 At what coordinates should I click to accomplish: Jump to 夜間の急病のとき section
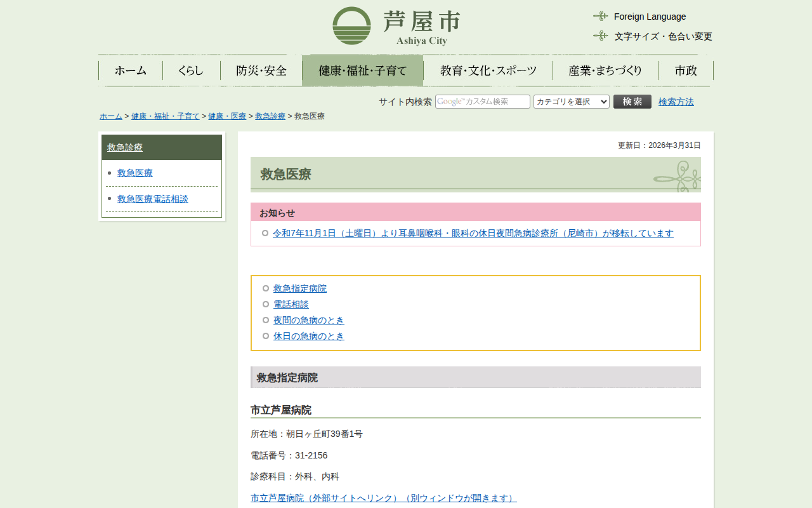coord(308,320)
